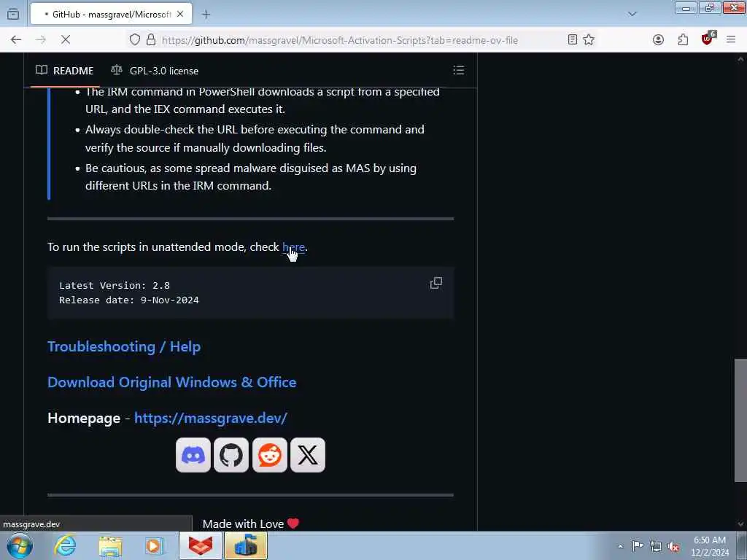Click the 'Latest Version: 2.8' text
Screen dimensions: 747x560
click(115, 286)
